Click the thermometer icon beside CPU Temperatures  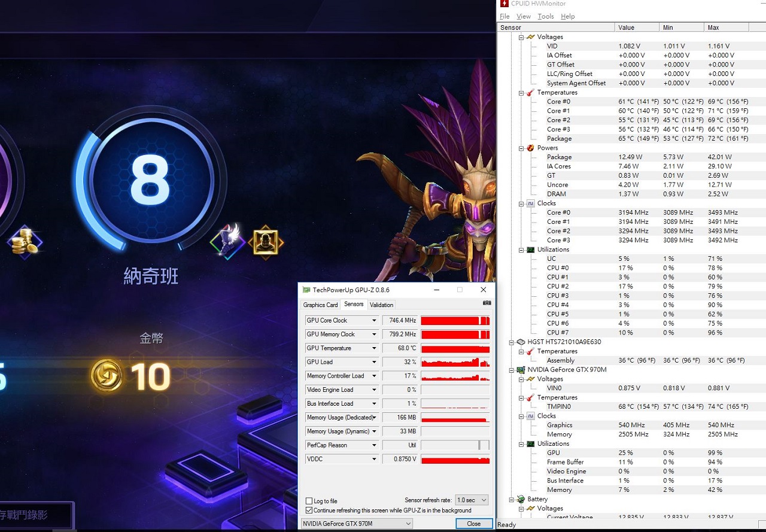(530, 93)
